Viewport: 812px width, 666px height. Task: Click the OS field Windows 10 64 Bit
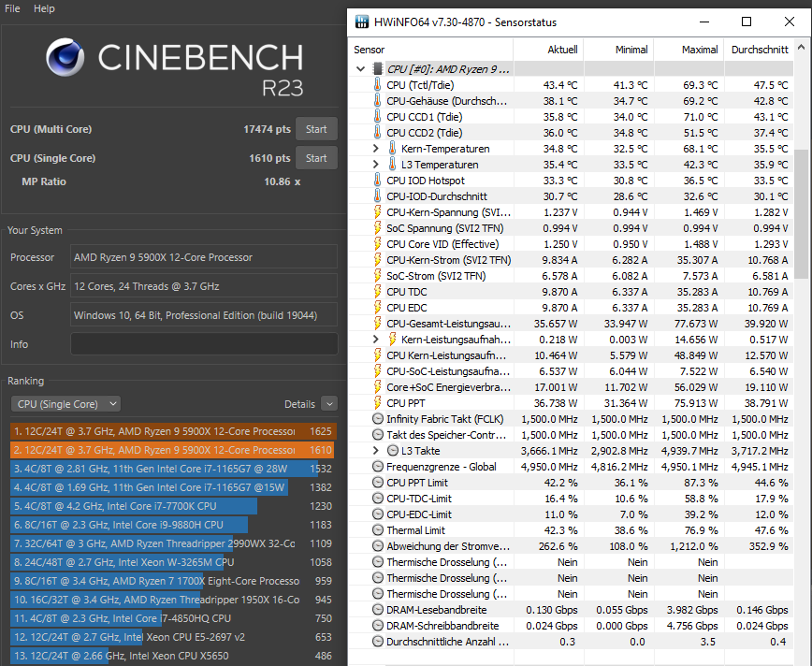(x=204, y=315)
